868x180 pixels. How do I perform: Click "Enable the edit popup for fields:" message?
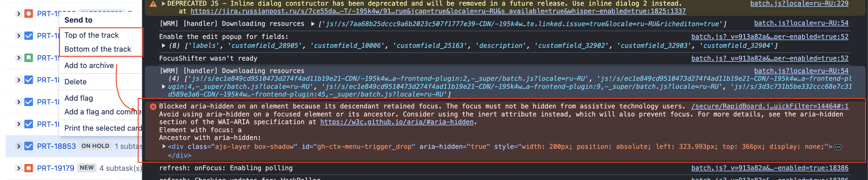click(224, 37)
